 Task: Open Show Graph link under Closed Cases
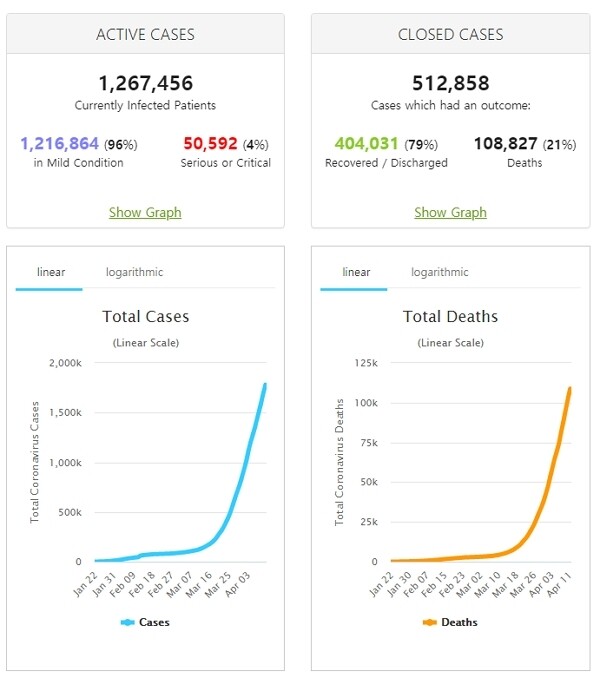point(450,212)
